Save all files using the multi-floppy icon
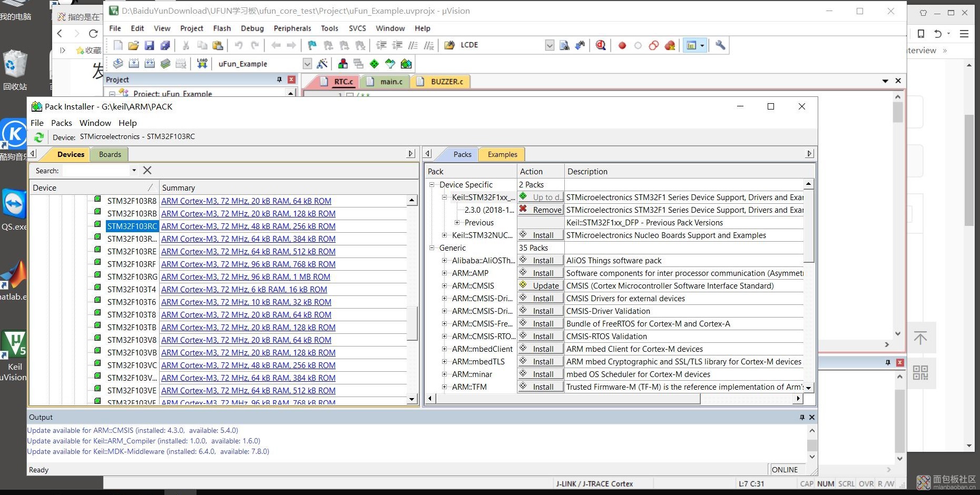The height and width of the screenshot is (495, 980). pyautogui.click(x=165, y=45)
